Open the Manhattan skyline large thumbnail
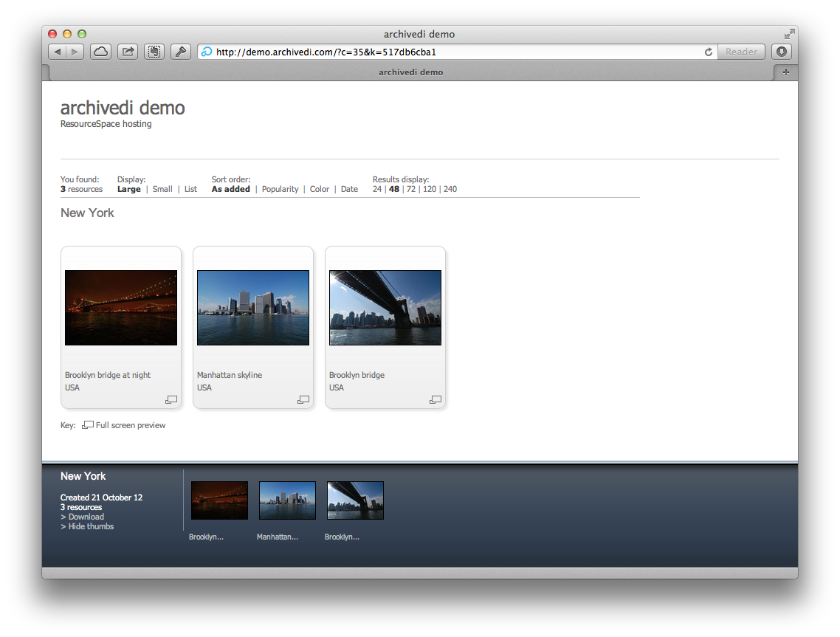 click(253, 308)
